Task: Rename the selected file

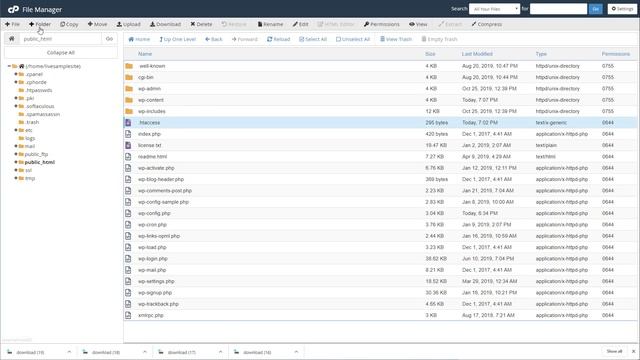Action: tap(270, 24)
